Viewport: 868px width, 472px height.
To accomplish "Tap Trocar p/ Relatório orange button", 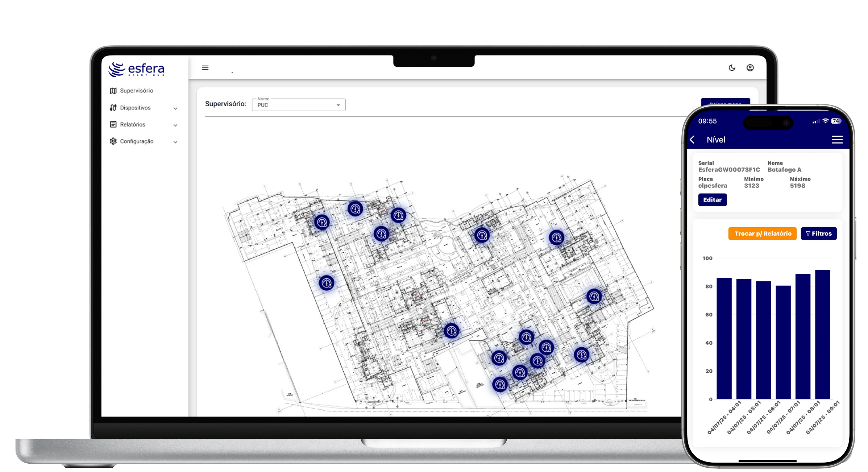I will point(763,234).
